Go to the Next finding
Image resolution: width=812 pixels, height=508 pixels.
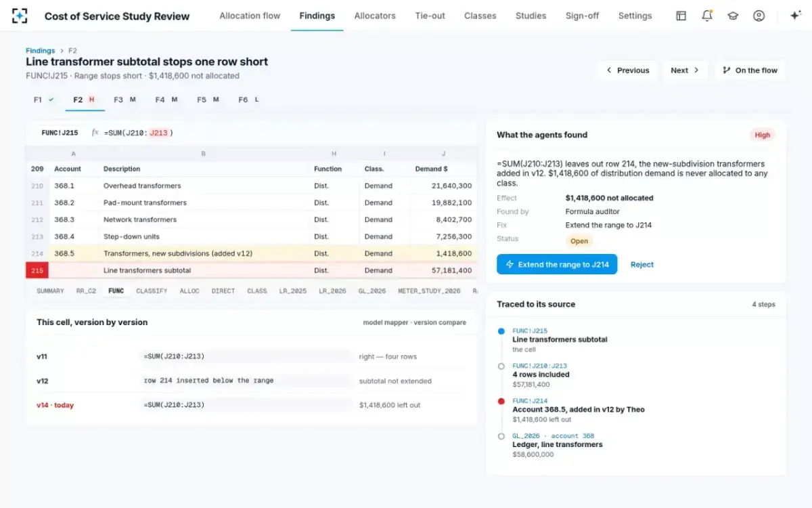[685, 70]
